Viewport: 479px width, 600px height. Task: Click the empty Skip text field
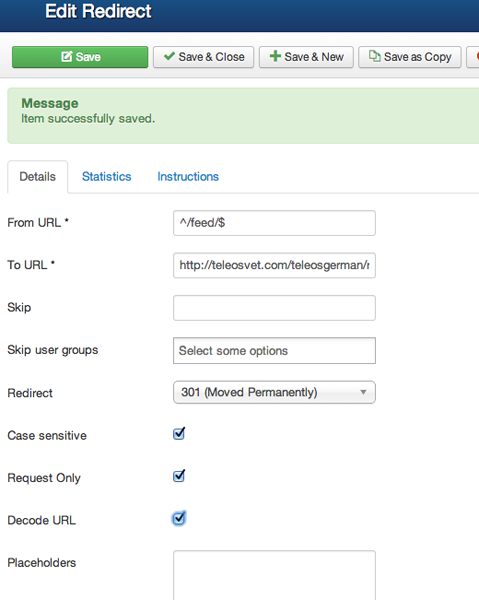pyautogui.click(x=274, y=308)
